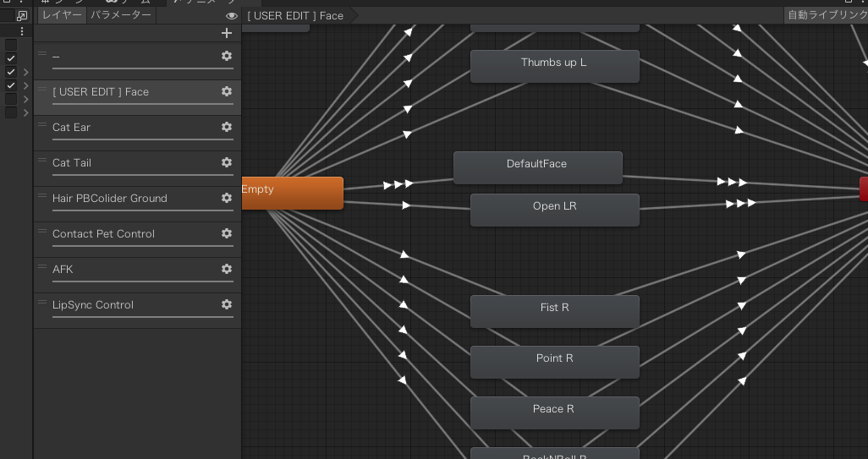Select triple-arrow transition leaving DefaultFace toward exit
The height and width of the screenshot is (459, 868).
732,182
